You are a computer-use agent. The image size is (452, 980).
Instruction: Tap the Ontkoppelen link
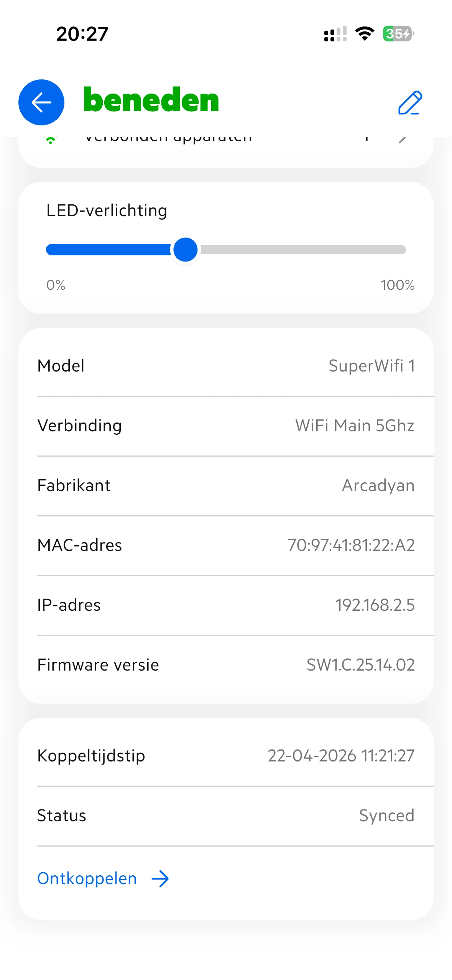pos(87,879)
